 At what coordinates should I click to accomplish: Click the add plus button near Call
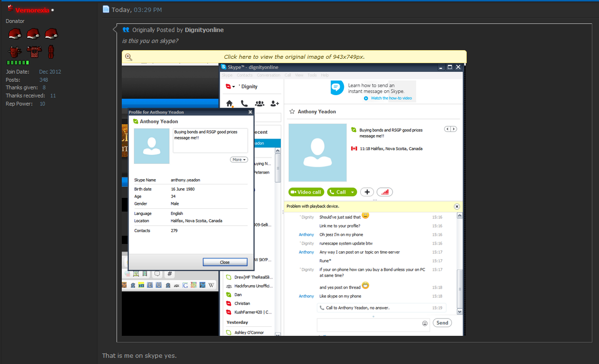tap(367, 192)
